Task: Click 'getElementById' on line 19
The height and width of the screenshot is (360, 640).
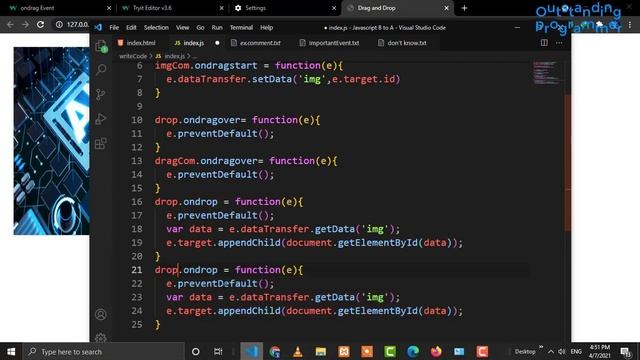Action: point(378,242)
